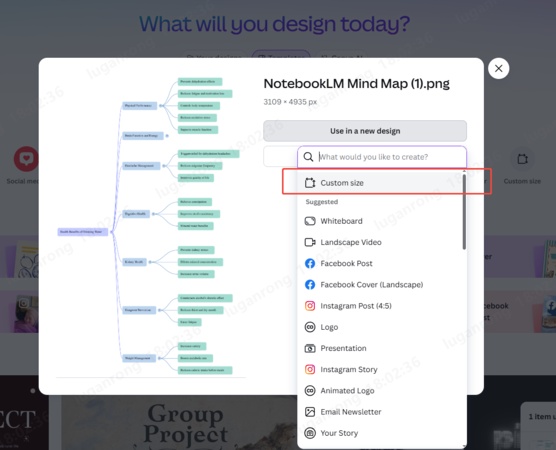The image size is (556, 450).
Task: Click the magnifier search icon in the dropdown
Action: click(x=308, y=157)
